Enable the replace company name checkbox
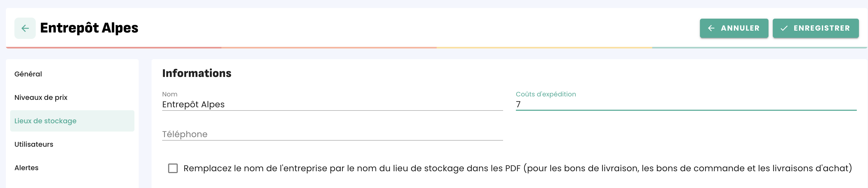 pos(173,168)
